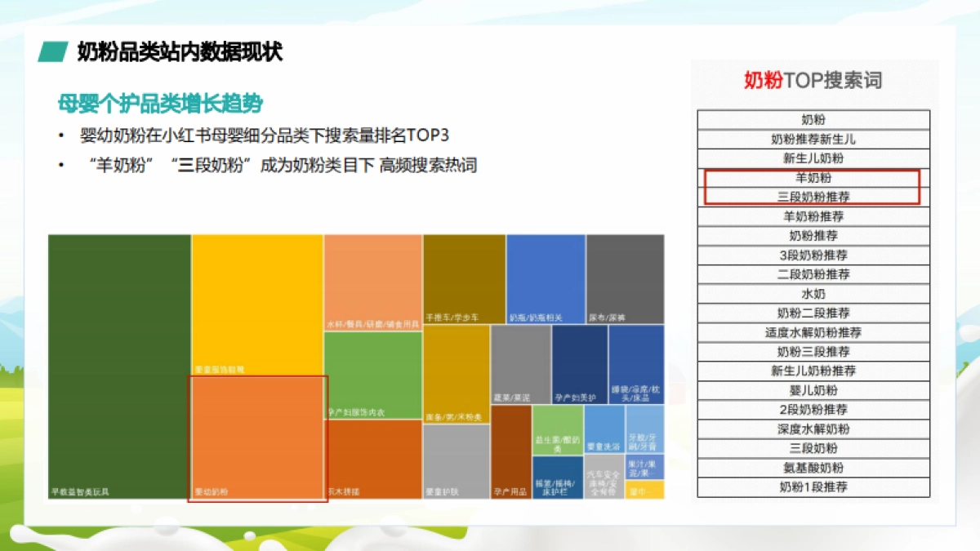
Task: Select 三段奶粉推荐 inside the red box
Action: point(813,197)
